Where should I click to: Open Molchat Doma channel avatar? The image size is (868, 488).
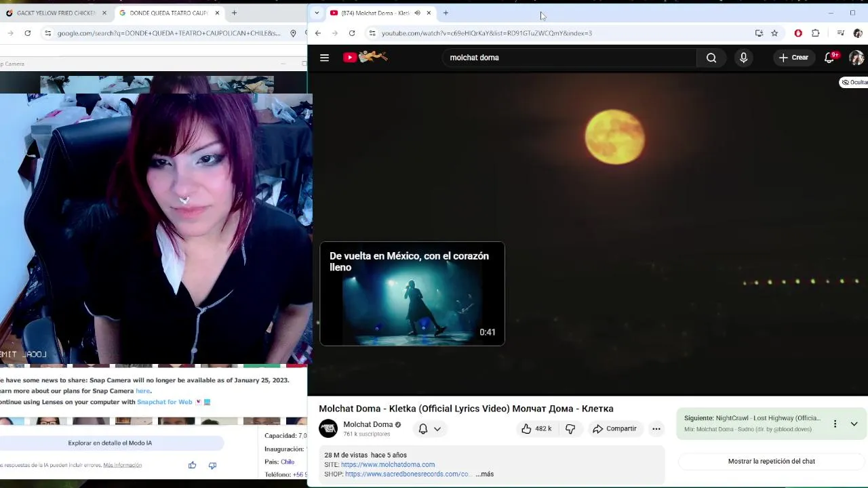click(328, 428)
